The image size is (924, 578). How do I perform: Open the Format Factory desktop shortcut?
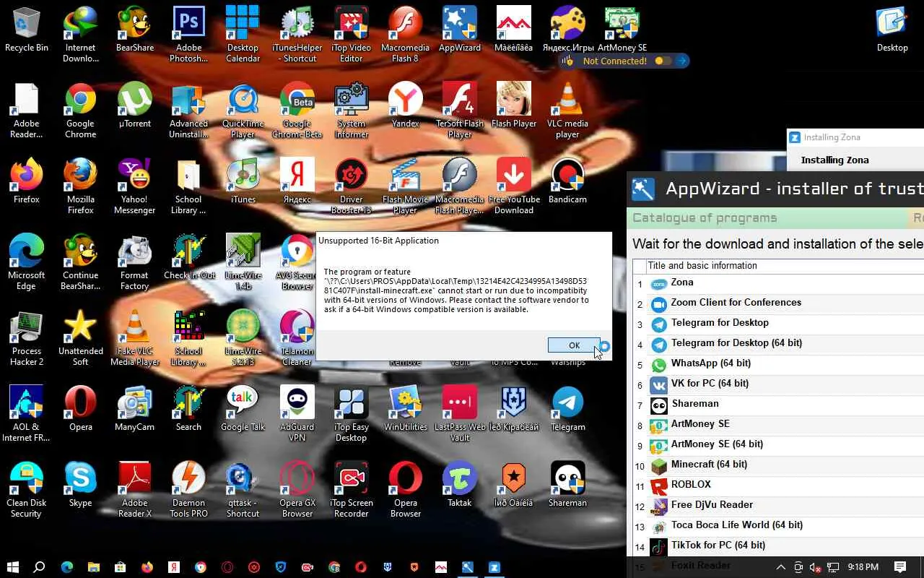pyautogui.click(x=135, y=262)
